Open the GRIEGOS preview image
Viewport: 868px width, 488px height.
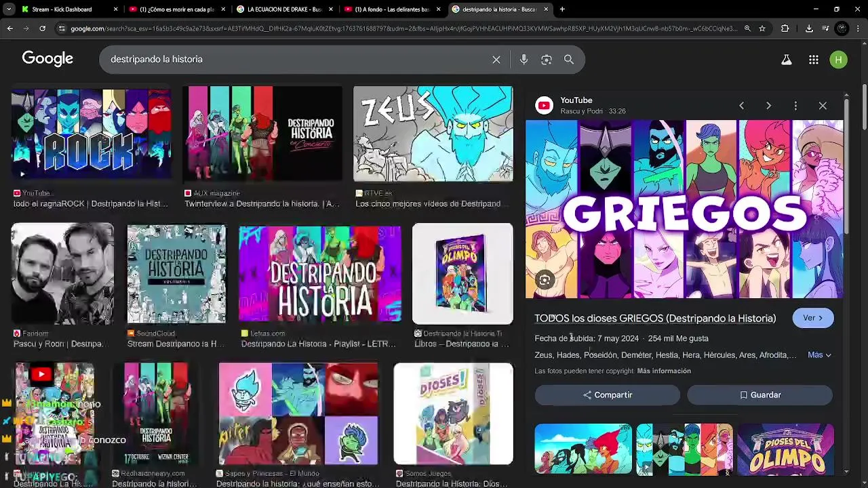(684, 209)
